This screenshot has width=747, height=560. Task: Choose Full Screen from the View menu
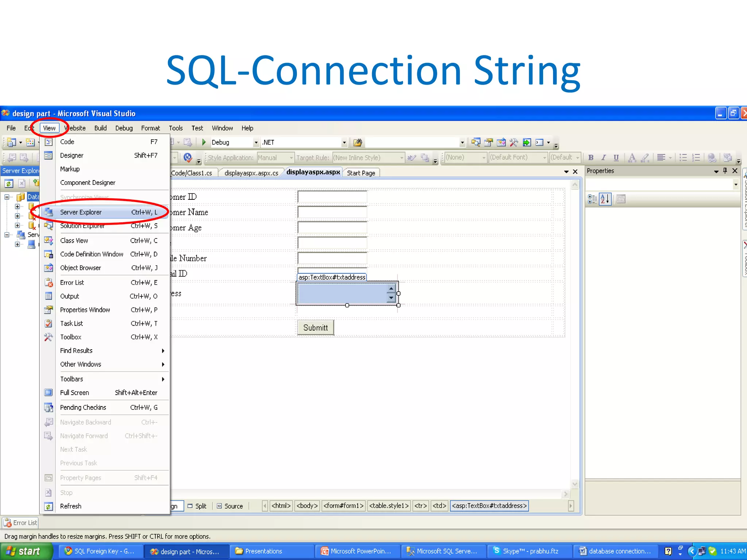105,393
